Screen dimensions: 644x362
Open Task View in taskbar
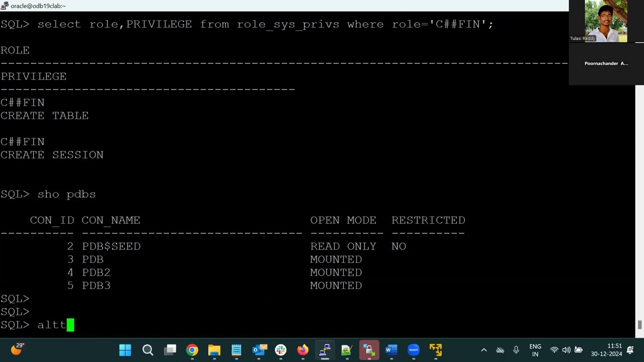point(171,350)
